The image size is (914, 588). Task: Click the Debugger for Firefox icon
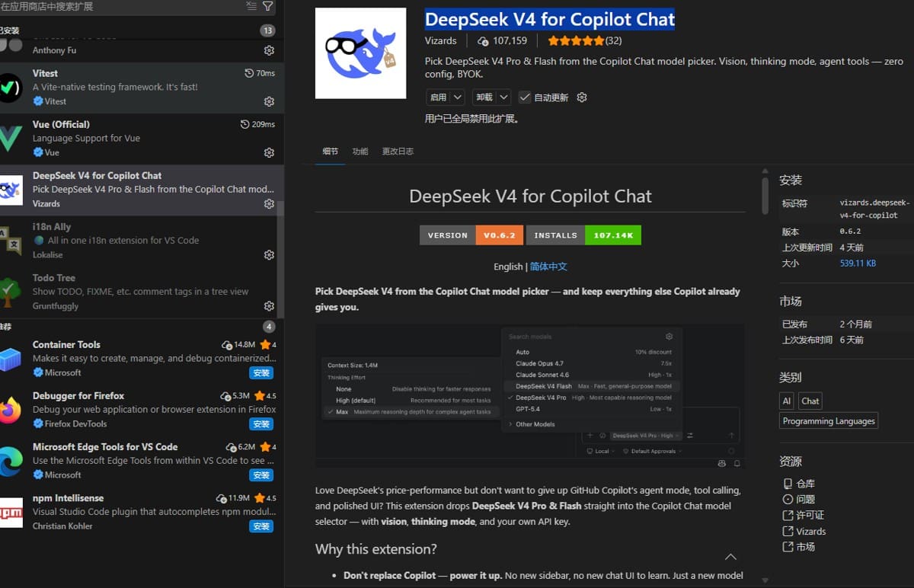[x=10, y=410]
